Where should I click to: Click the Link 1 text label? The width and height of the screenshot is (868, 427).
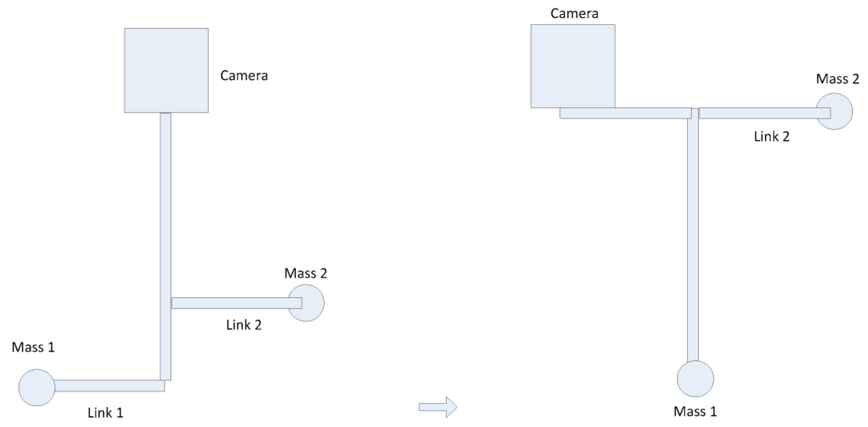pos(105,413)
